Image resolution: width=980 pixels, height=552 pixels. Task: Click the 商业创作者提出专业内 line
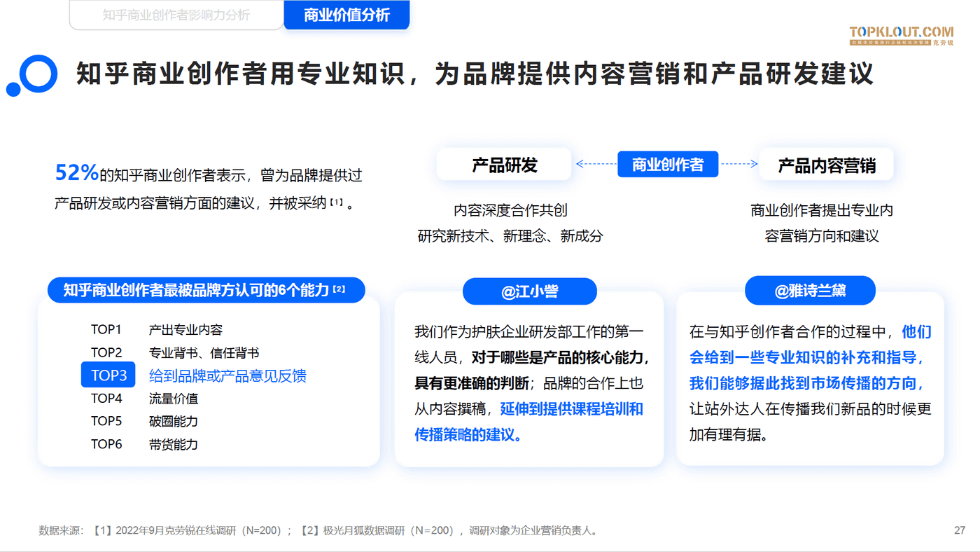(822, 210)
